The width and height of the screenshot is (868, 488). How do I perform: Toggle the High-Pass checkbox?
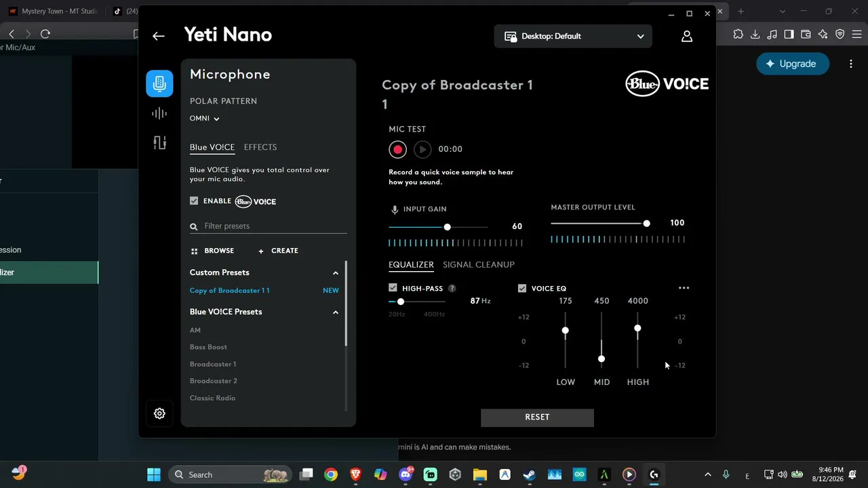tap(393, 288)
